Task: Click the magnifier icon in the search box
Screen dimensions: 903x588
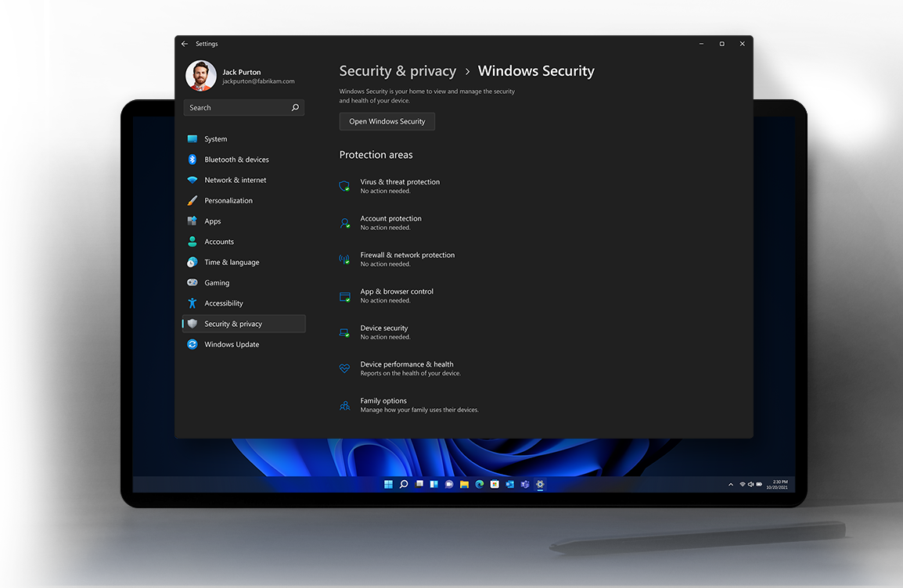Action: pyautogui.click(x=295, y=108)
